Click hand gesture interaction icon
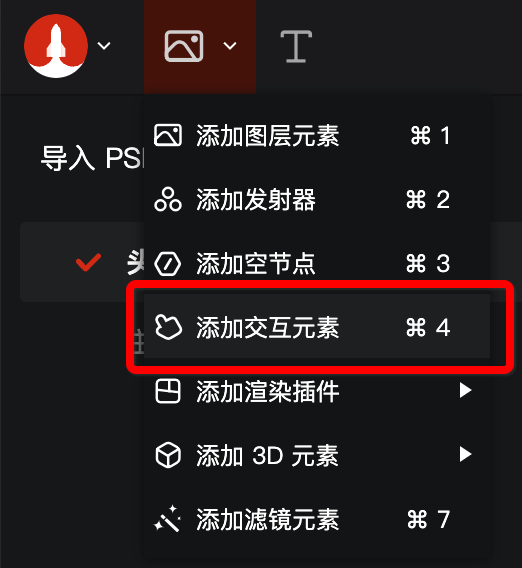522x568 pixels. click(168, 327)
